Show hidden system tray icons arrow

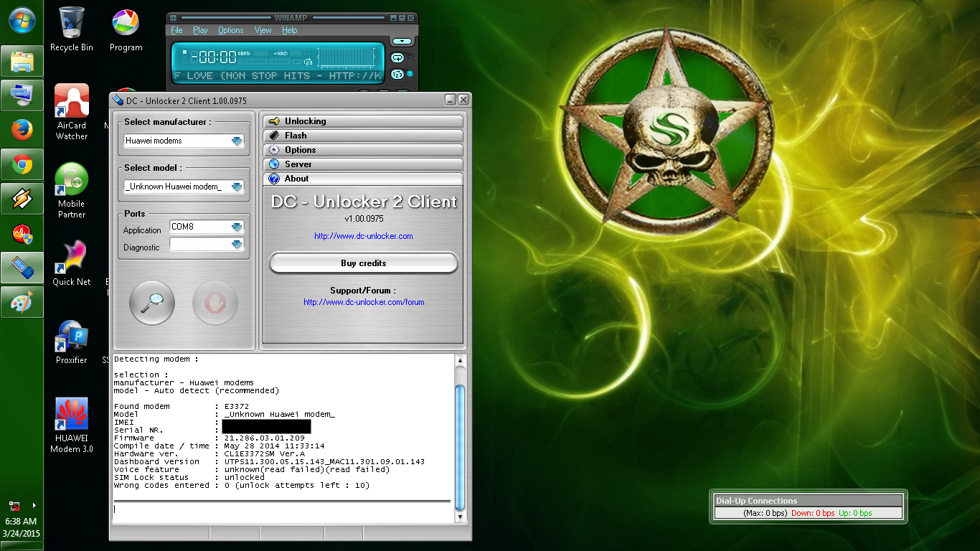coord(34,506)
